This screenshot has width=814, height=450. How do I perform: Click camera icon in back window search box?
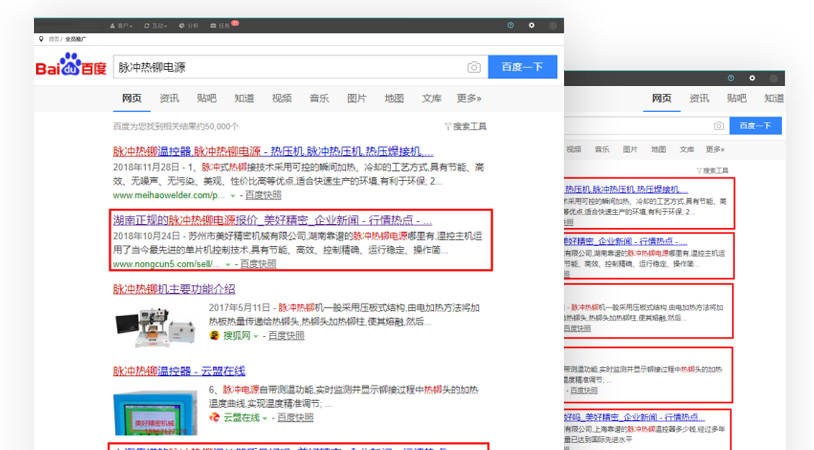pos(719,126)
